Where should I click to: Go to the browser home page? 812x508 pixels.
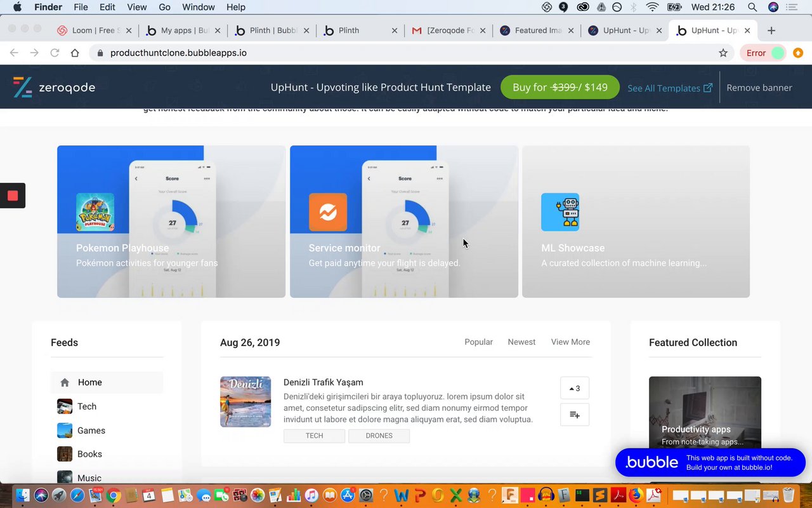[x=75, y=53]
